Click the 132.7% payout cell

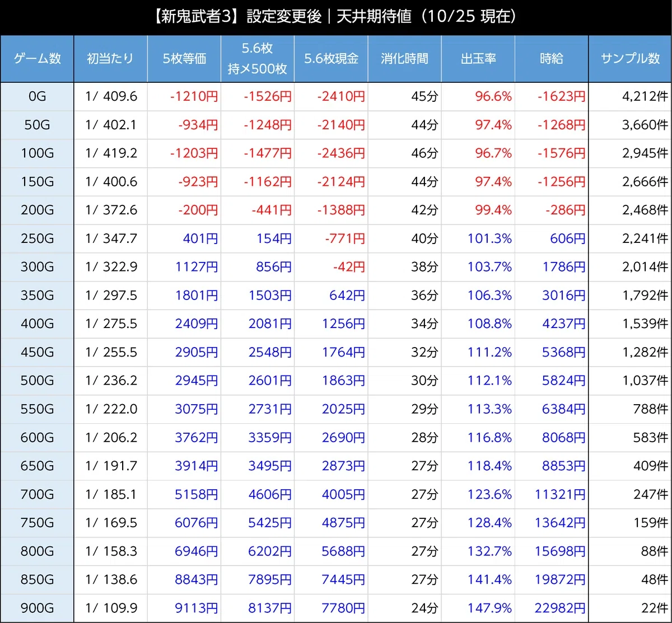(x=478, y=551)
